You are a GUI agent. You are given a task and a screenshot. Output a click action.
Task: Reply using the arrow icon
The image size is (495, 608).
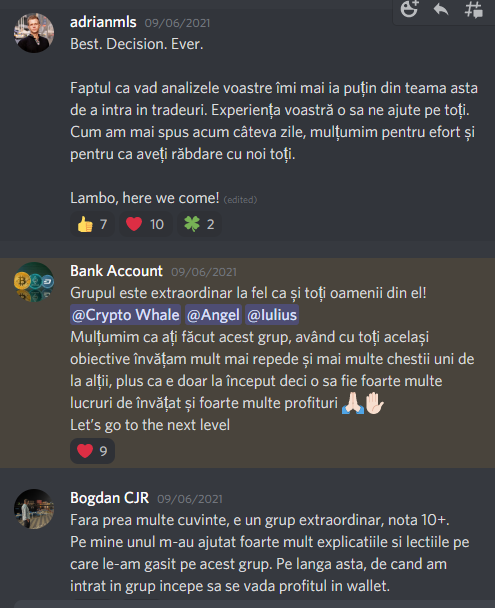click(441, 9)
